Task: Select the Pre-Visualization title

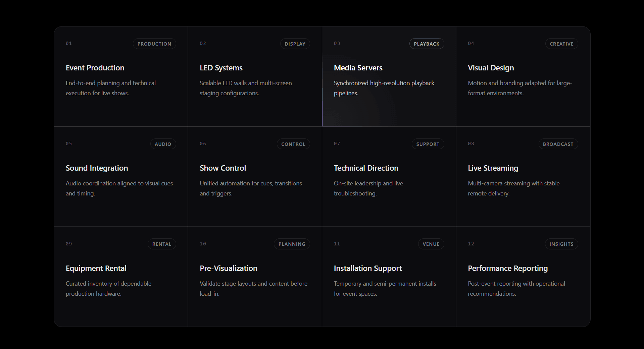Action: pyautogui.click(x=229, y=268)
